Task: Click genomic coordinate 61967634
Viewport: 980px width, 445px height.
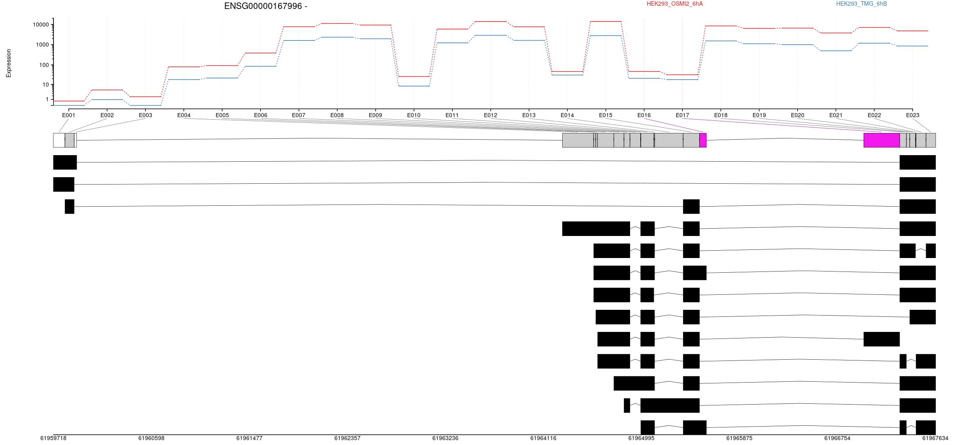Action: (935, 438)
